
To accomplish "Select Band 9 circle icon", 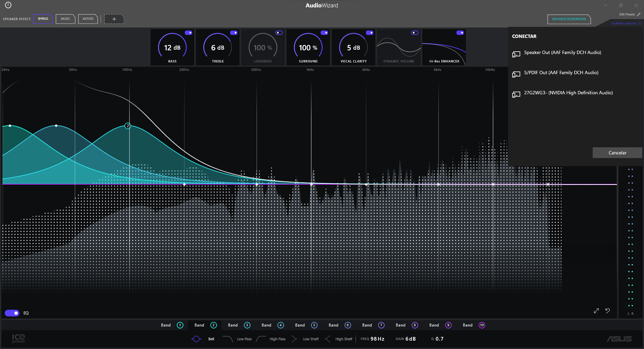I will click(x=448, y=325).
